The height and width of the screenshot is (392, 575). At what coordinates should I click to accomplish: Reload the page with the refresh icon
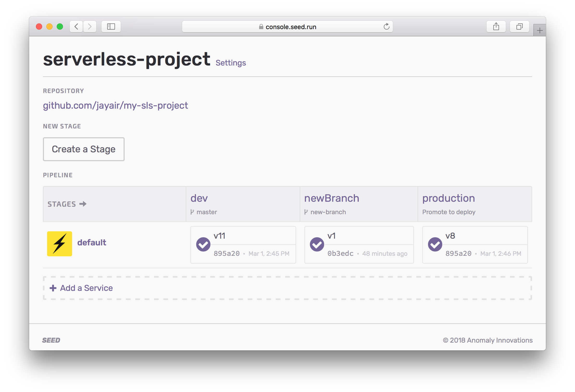point(386,27)
